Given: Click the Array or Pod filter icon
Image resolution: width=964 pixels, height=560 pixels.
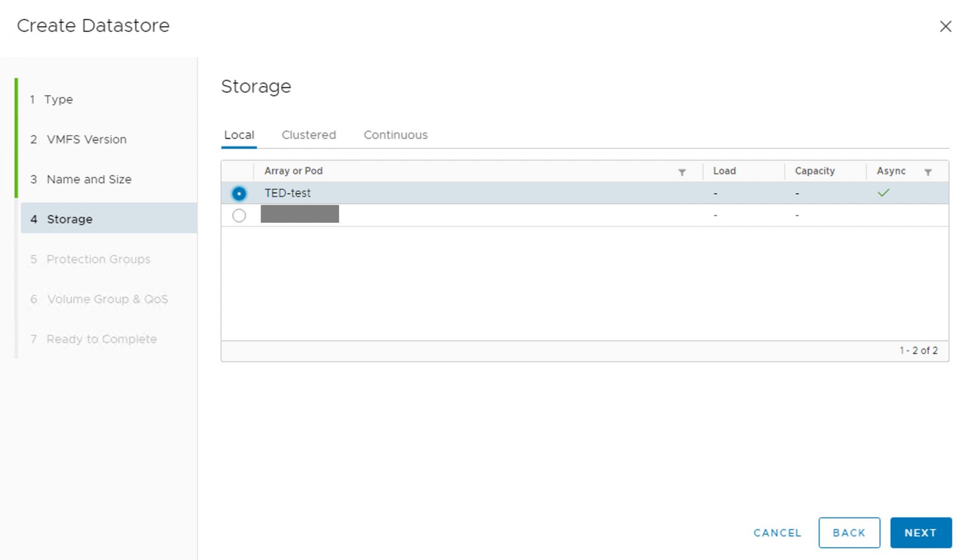Looking at the screenshot, I should tap(682, 172).
